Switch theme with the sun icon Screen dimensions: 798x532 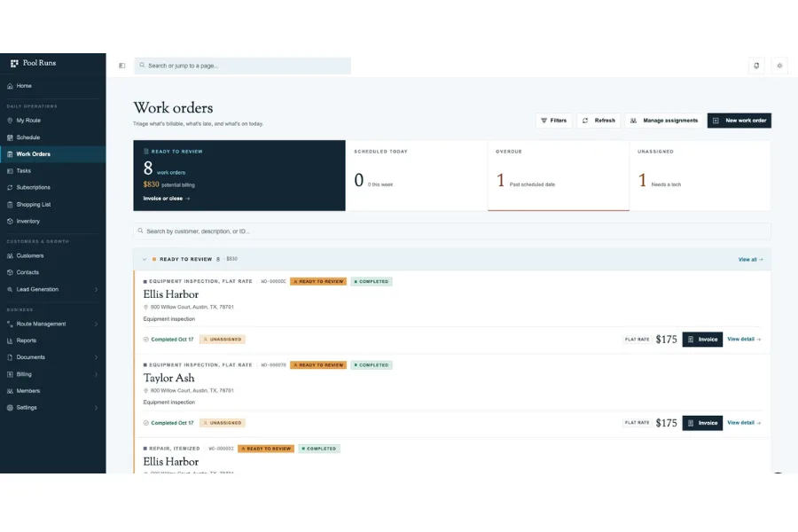(x=779, y=66)
